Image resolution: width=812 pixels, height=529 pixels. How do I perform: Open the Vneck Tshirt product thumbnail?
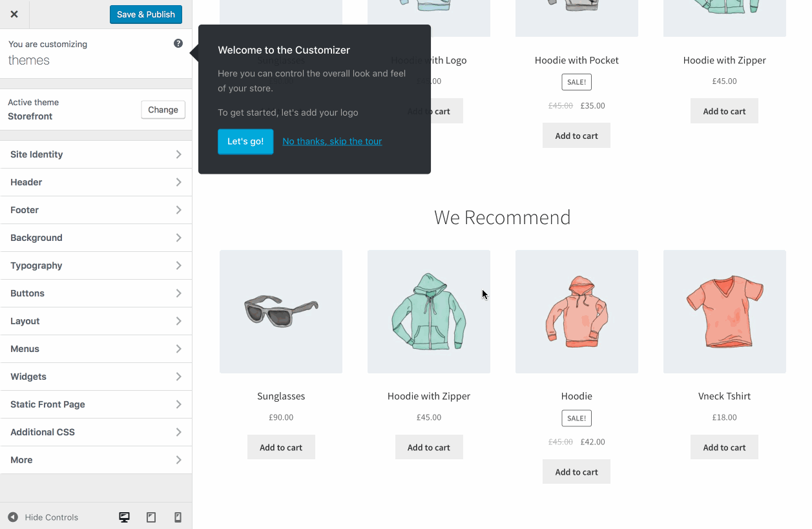coord(724,311)
